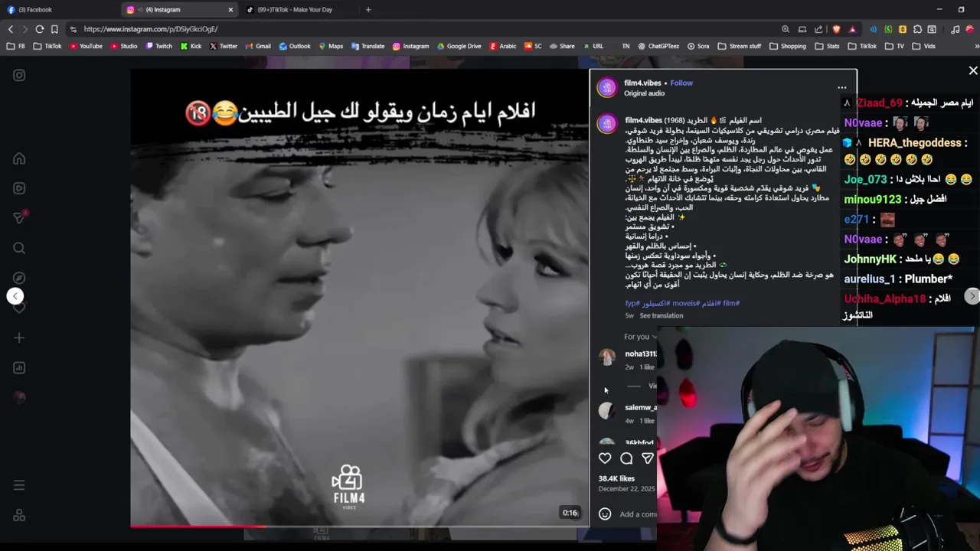The image size is (980, 551).
Task: Reload the current page
Action: pos(40,29)
